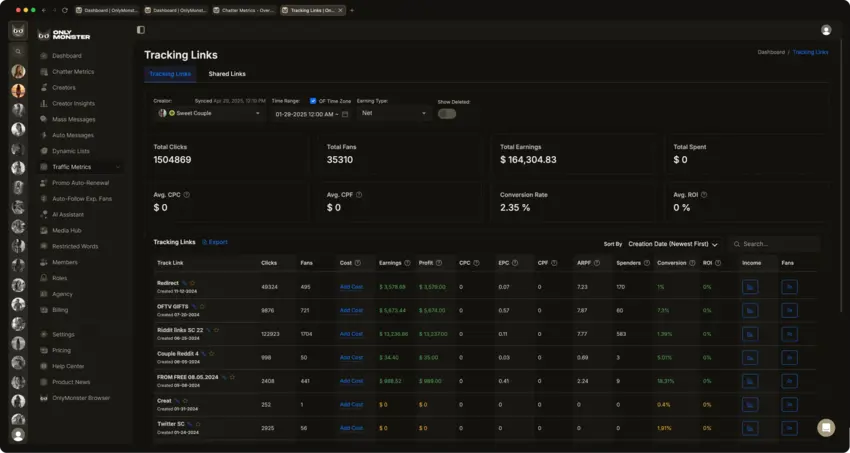Screen dimensions: 850x453
Task: Toggle favorite star for Twitter SC
Action: [x=198, y=424]
